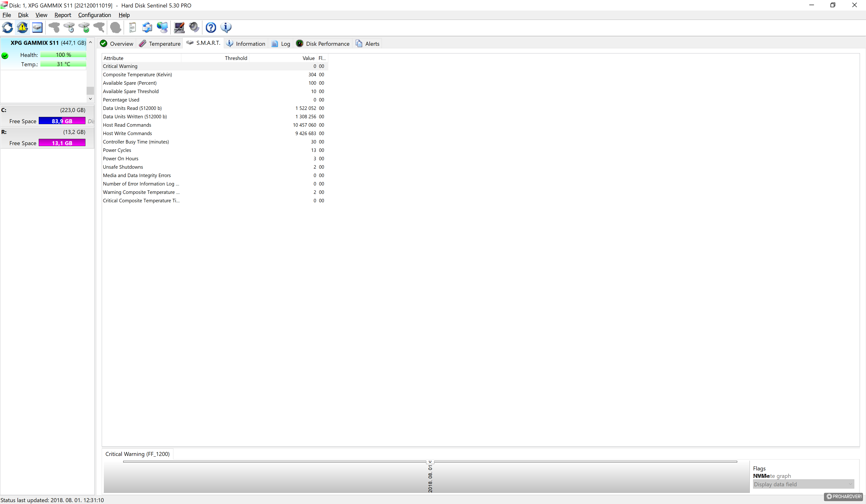Switch to the Disk Performance tab
Screen dimensions: 866x504
click(323, 44)
